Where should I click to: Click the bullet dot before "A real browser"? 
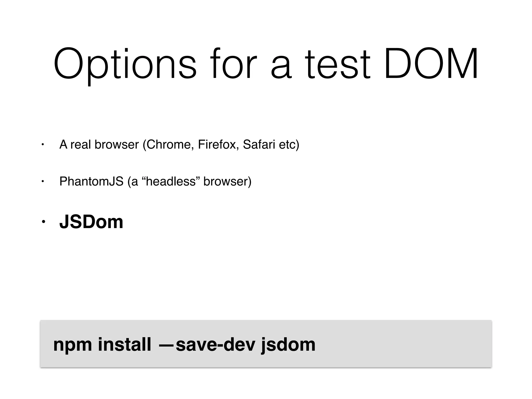pos(43,144)
